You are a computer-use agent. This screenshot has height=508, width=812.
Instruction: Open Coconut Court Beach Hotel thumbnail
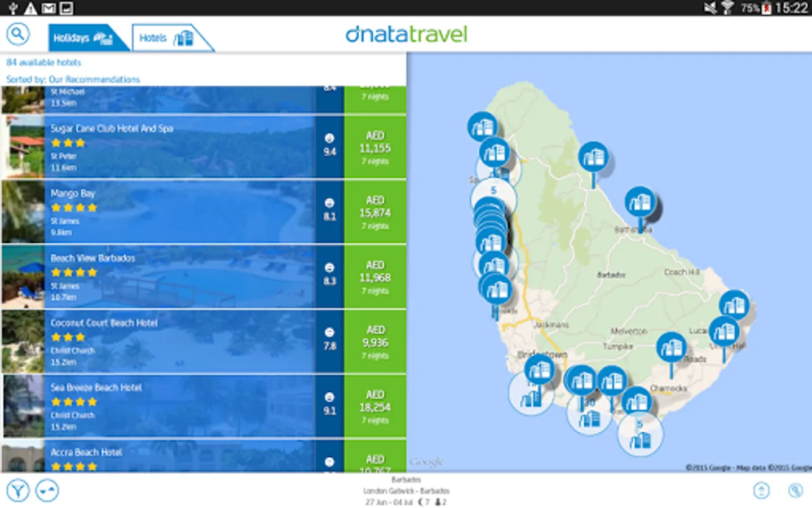(23, 341)
